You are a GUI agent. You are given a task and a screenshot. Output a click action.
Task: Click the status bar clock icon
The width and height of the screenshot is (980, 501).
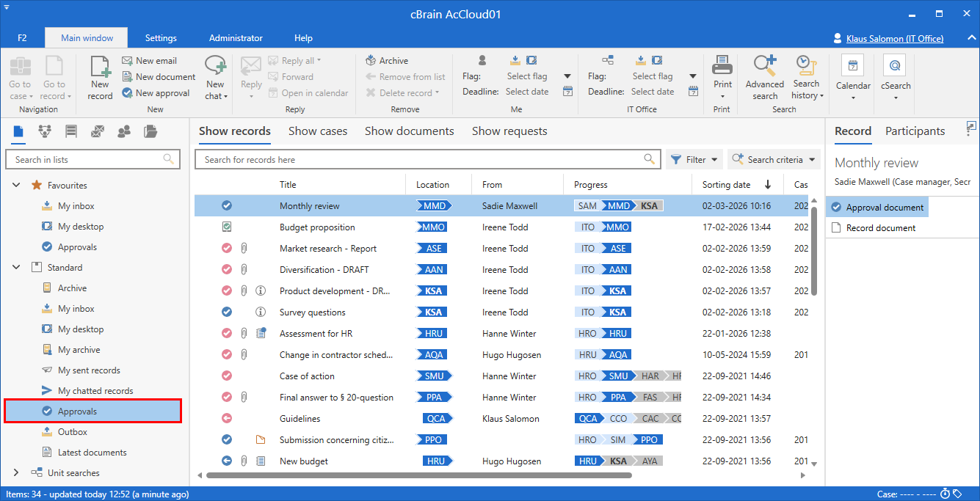[945, 494]
